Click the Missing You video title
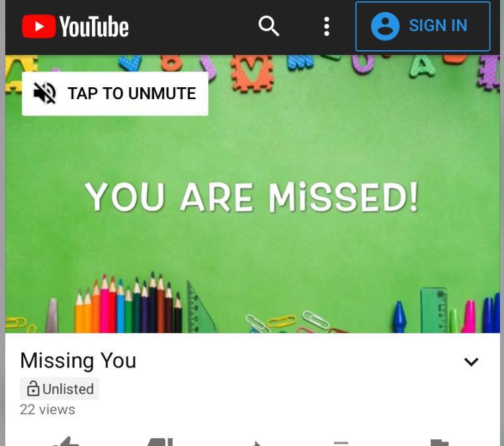The width and height of the screenshot is (504, 446). pos(78,360)
